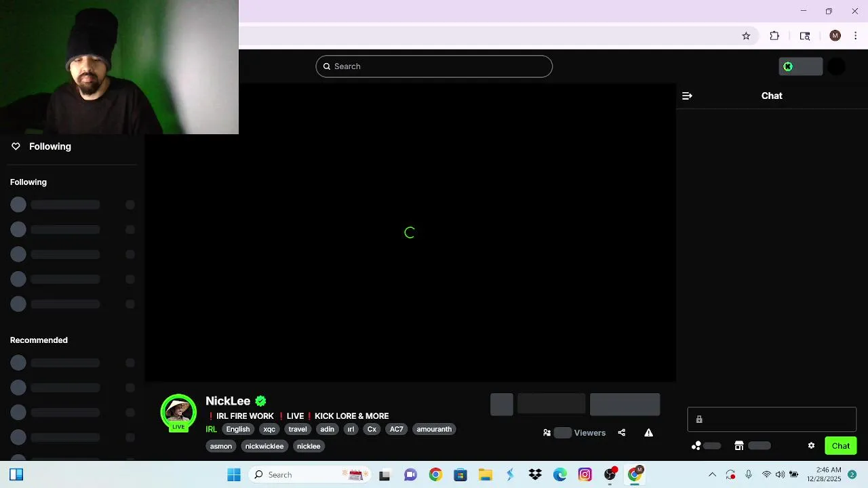The height and width of the screenshot is (488, 868).
Task: Click the Recommended section label
Action: [39, 340]
